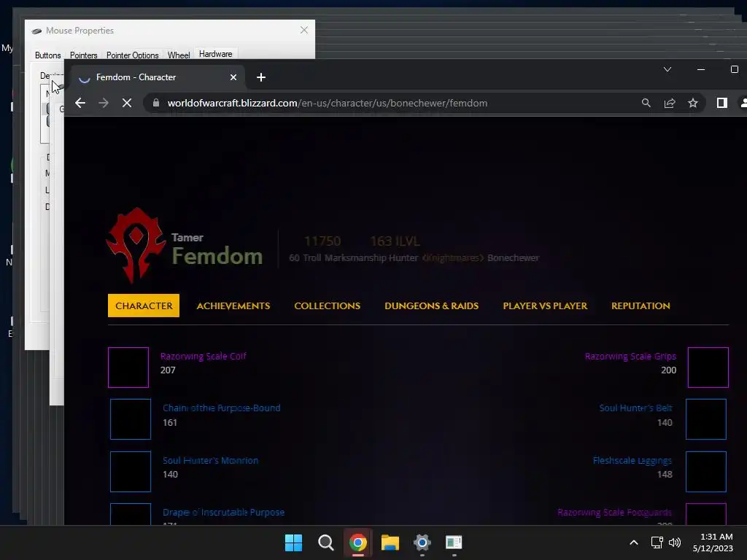The image size is (747, 560).
Task: Open the Windows Start menu
Action: click(x=293, y=542)
